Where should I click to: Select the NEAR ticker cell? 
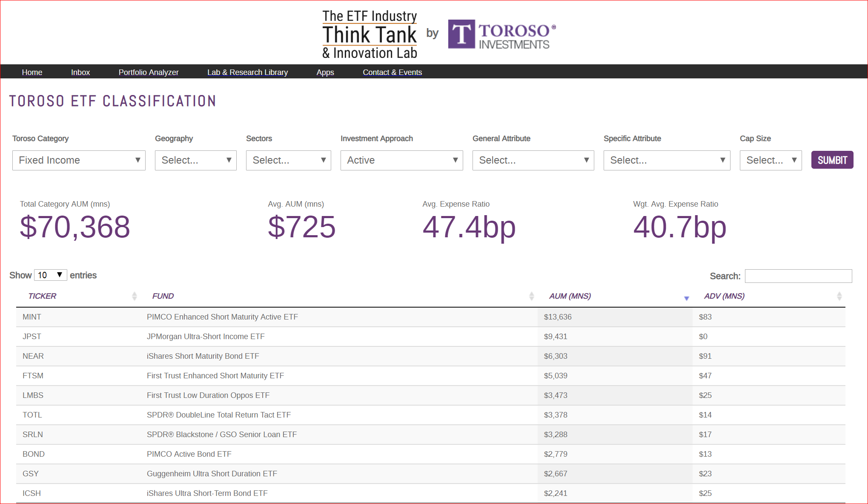coord(33,356)
